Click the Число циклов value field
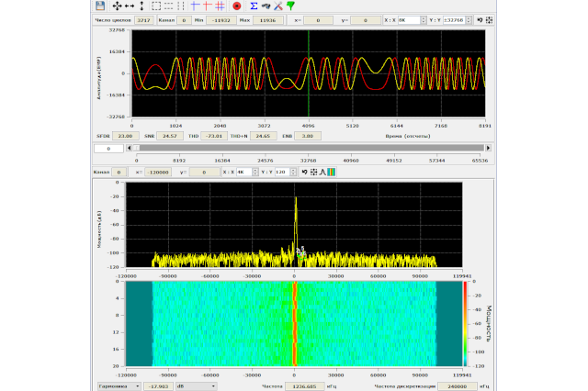Image resolution: width=588 pixels, height=391 pixels. click(x=145, y=19)
